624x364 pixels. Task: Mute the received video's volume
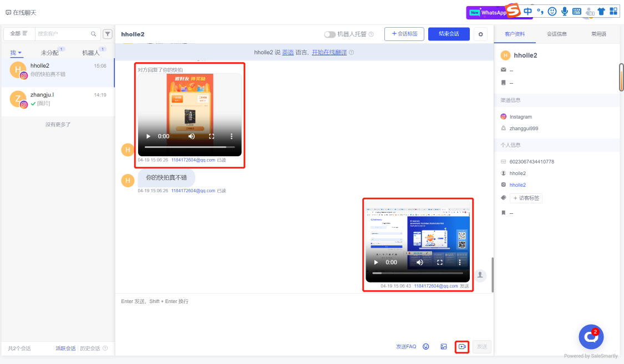[191, 136]
